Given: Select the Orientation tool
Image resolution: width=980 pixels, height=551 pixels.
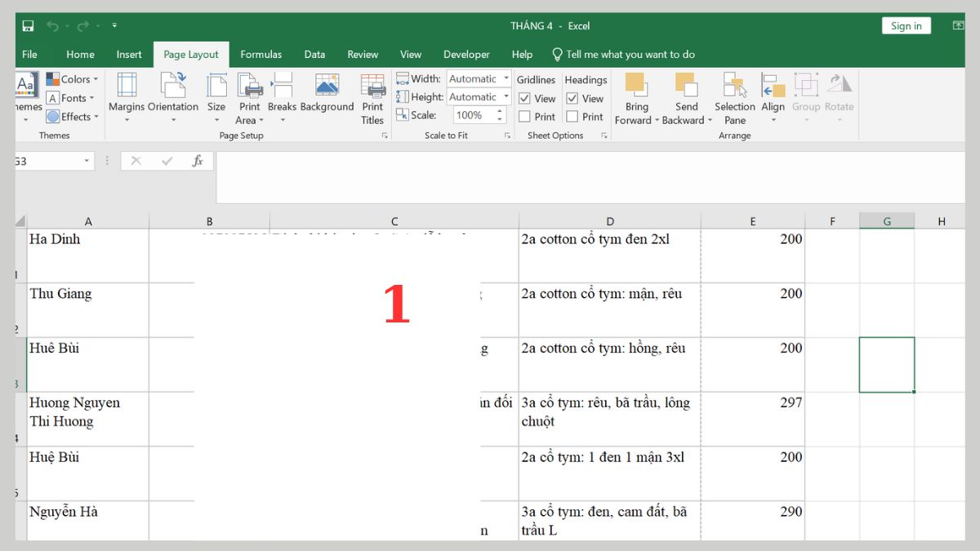Looking at the screenshot, I should click(x=173, y=98).
